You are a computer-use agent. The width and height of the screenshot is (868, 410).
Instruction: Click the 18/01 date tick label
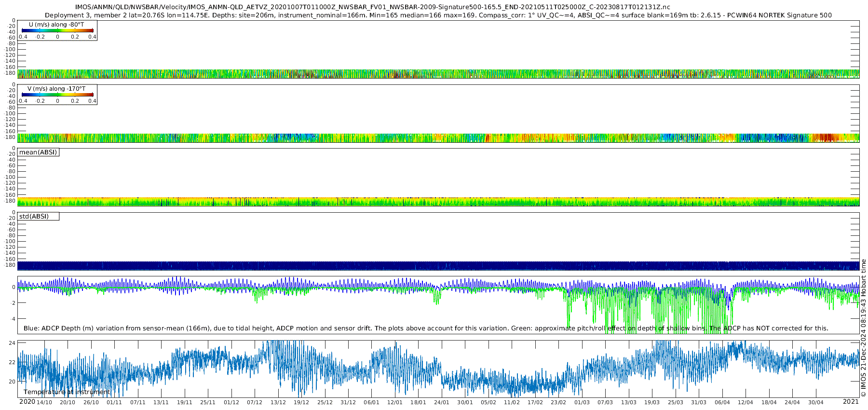pos(418,402)
